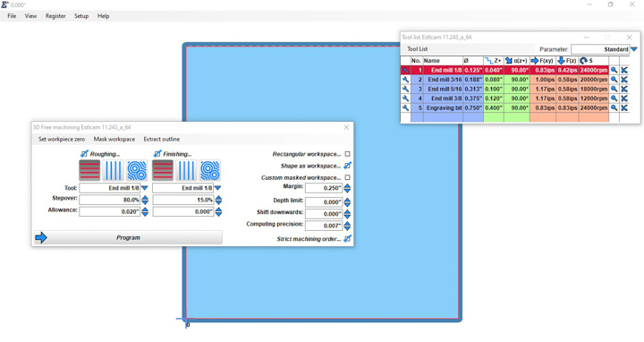
Task: Click magnifier icon for End mill 1/8 row
Action: click(614, 70)
